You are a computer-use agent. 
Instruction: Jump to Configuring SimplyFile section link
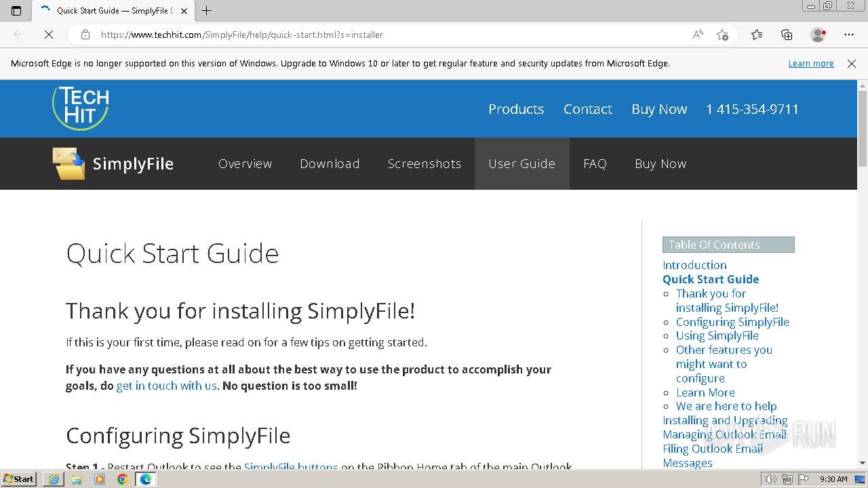coord(732,322)
